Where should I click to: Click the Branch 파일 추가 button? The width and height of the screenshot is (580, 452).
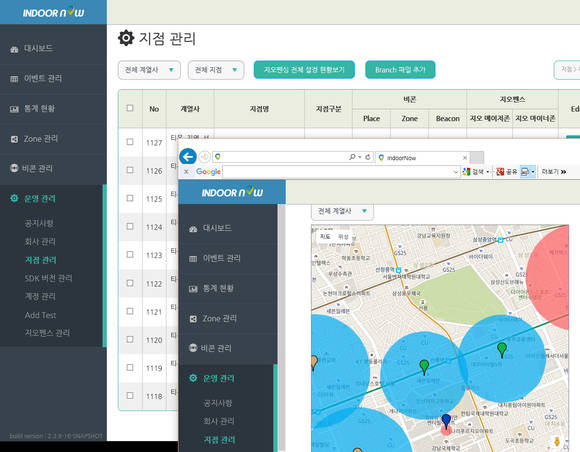pyautogui.click(x=400, y=70)
